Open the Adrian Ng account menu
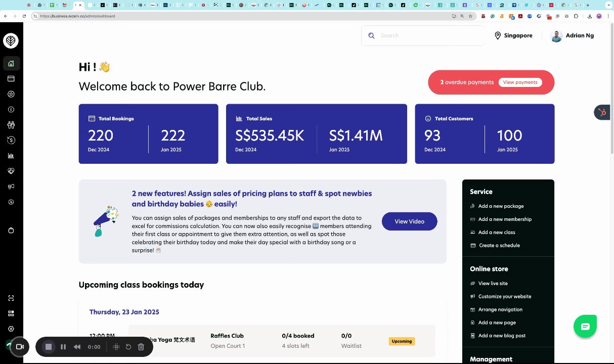Screen dimensions: 614x364 point(572,35)
